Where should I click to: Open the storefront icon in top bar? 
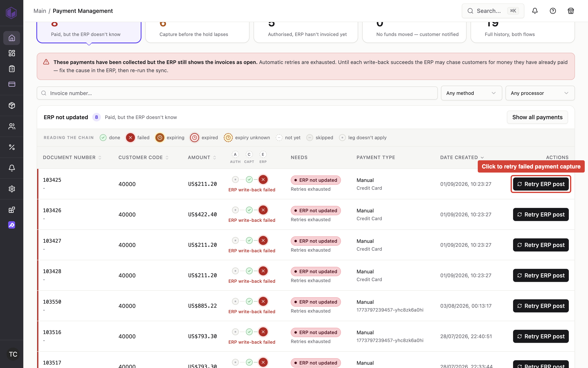pyautogui.click(x=571, y=11)
